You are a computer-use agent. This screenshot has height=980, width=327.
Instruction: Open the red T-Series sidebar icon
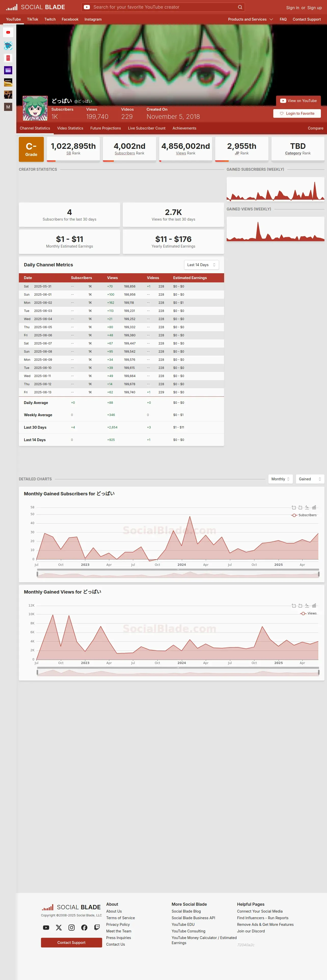pos(8,58)
